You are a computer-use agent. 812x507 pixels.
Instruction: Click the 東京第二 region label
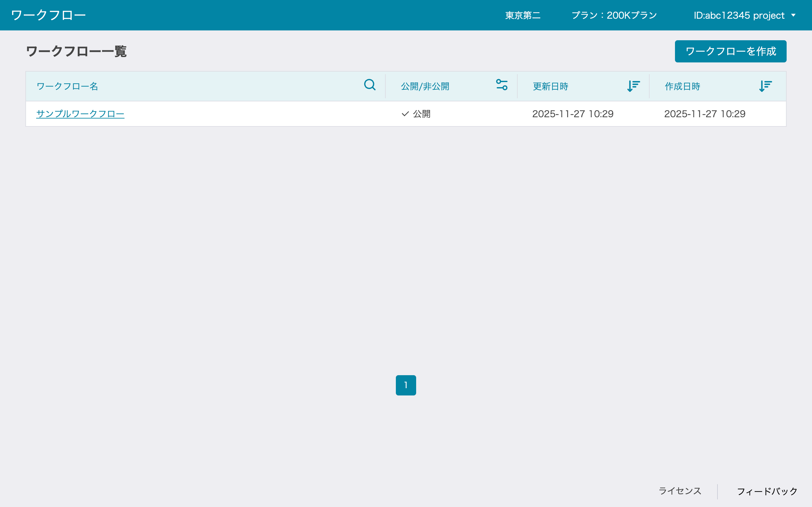coord(523,16)
